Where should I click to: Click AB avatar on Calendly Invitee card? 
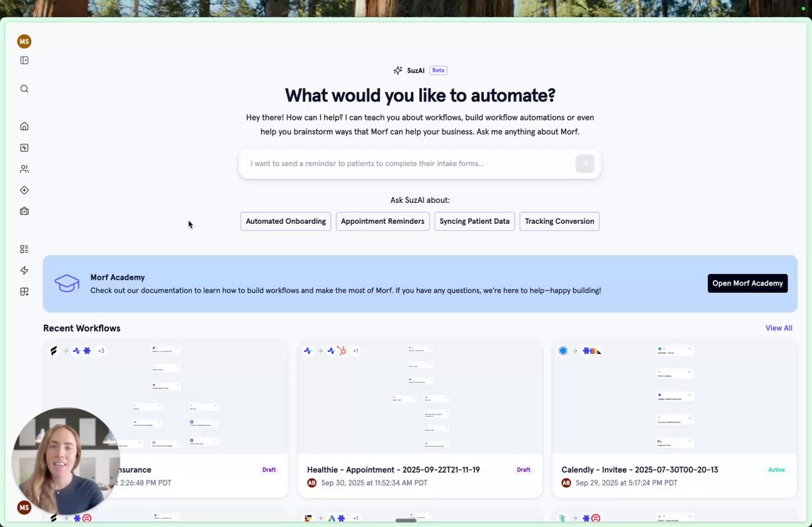pos(566,483)
